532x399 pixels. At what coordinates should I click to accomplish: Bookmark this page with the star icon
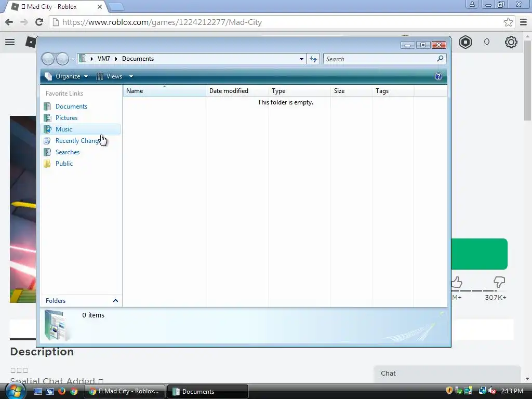(508, 22)
